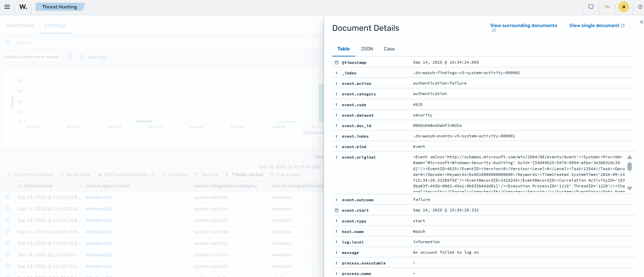Click Export Formatted button
The width and height of the screenshot is (644, 277).
click(30, 175)
